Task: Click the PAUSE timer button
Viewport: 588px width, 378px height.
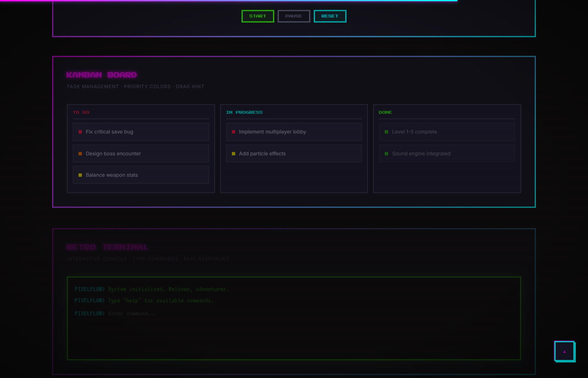Action: click(294, 16)
